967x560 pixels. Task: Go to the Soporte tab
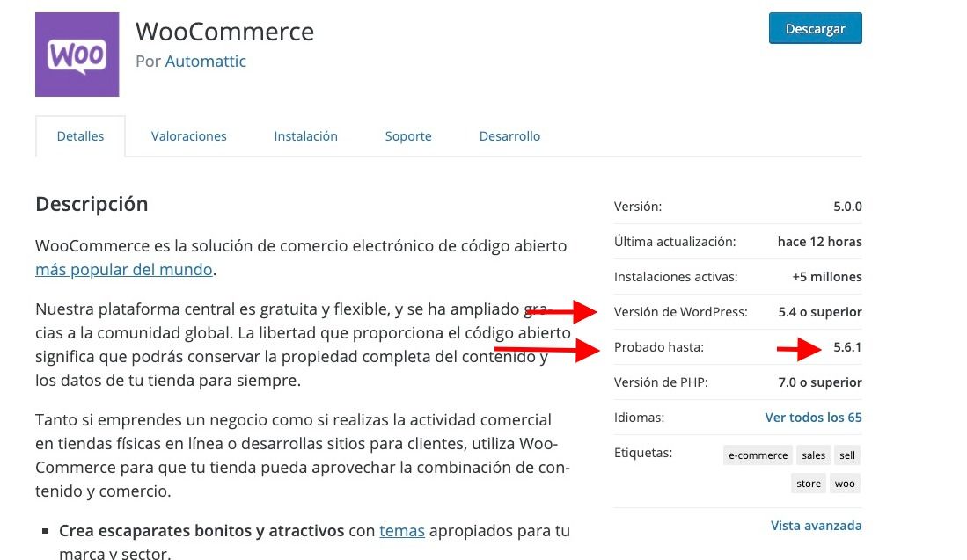click(x=408, y=136)
